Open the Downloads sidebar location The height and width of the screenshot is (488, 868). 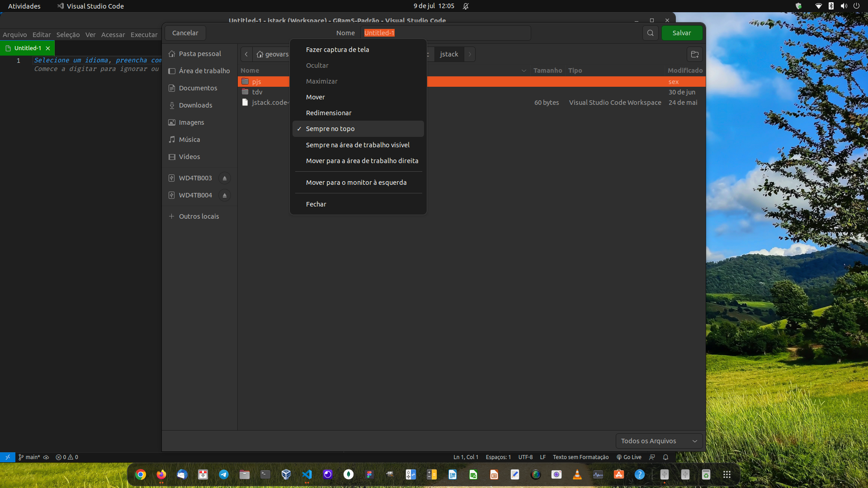pyautogui.click(x=195, y=105)
